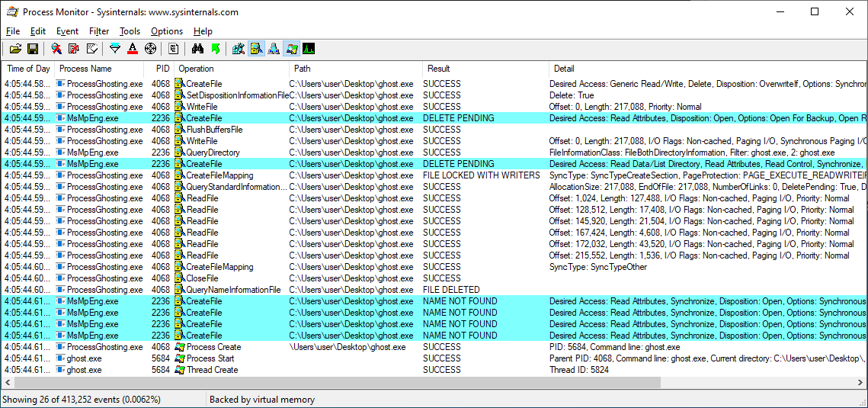Open the Options menu
This screenshot has height=408, width=868.
click(x=166, y=31)
